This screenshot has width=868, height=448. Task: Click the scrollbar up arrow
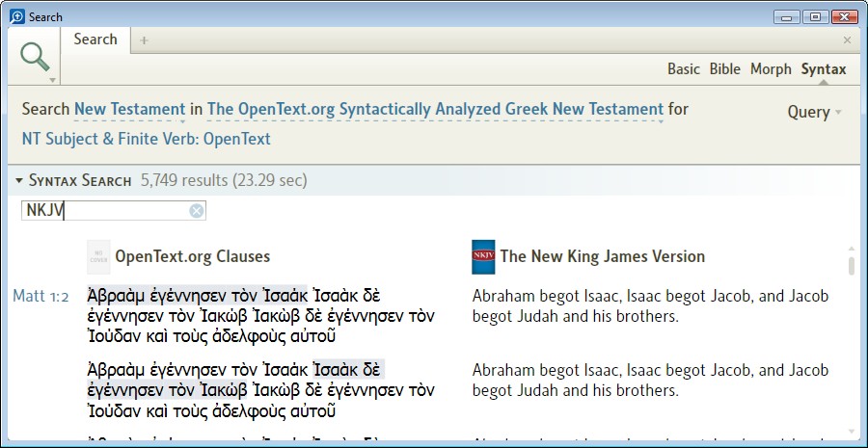[x=852, y=249]
